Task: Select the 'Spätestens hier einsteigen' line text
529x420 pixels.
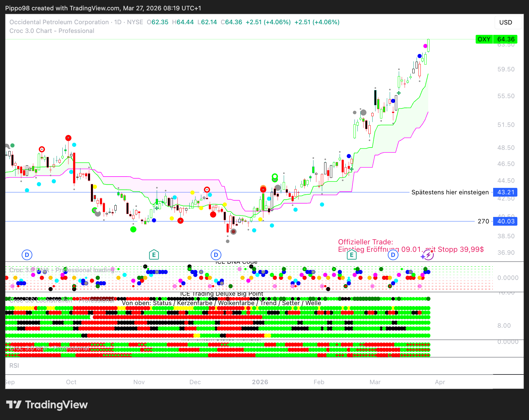Action: point(450,192)
